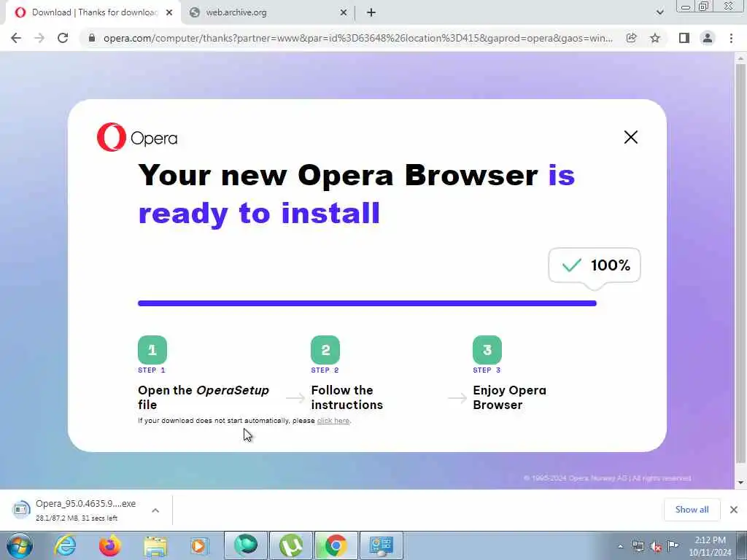The width and height of the screenshot is (747, 560).
Task: Click the Step 2 green number badge
Action: pyautogui.click(x=325, y=350)
